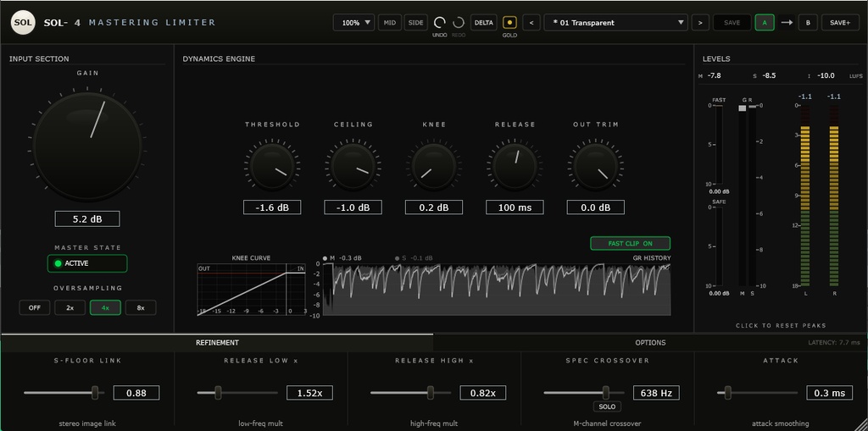This screenshot has width=868, height=431.
Task: Click the Knee Curve graph
Action: pos(251,290)
